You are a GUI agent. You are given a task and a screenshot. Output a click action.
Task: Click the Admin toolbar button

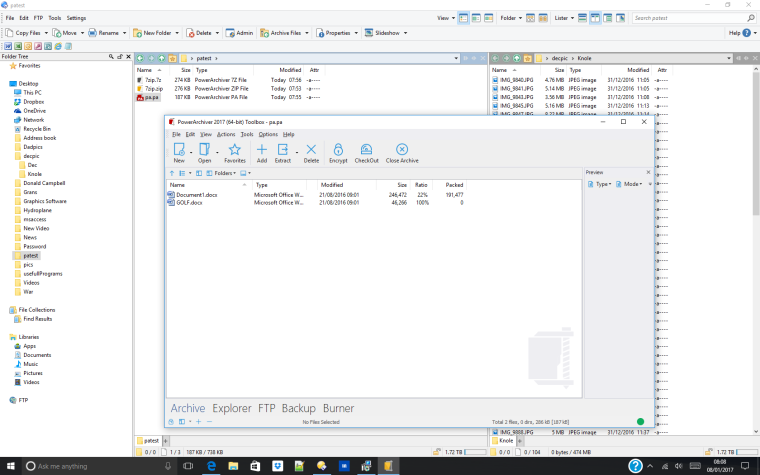[x=239, y=33]
